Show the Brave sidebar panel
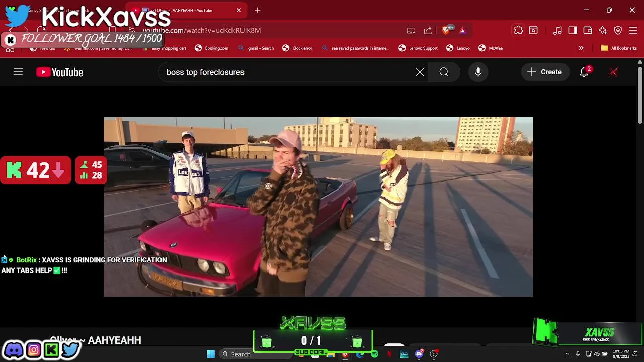The image size is (644, 362). (573, 30)
